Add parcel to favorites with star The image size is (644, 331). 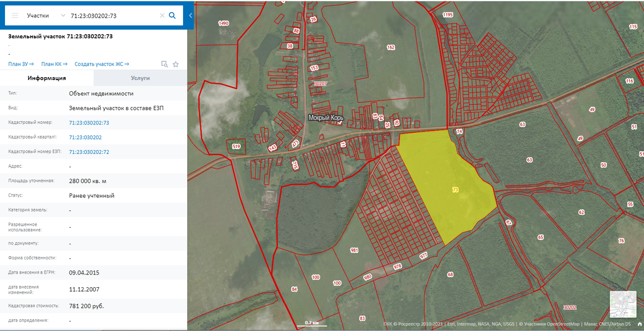(x=176, y=64)
